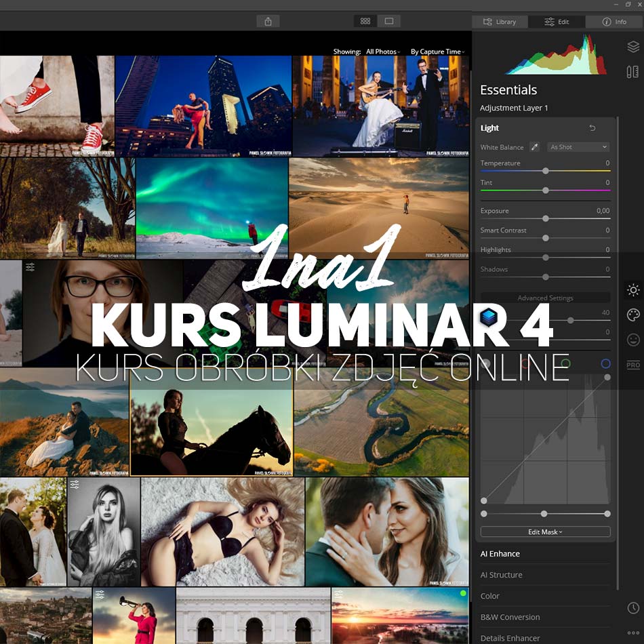This screenshot has height=644, width=644.
Task: Select the PRO tools icon
Action: 633,365
